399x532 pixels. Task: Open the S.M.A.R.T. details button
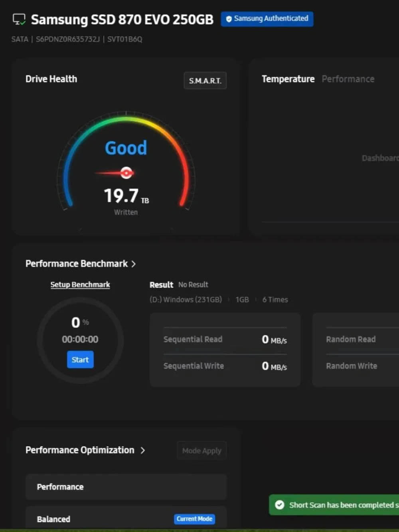point(205,81)
